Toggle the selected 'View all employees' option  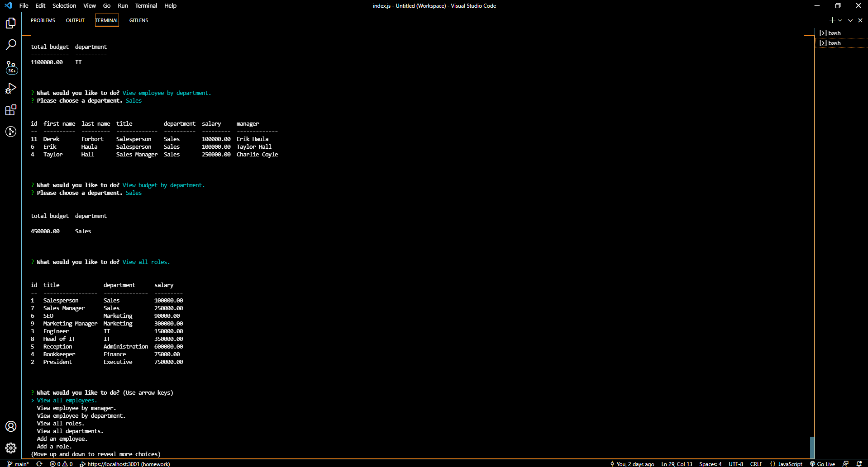pyautogui.click(x=67, y=400)
